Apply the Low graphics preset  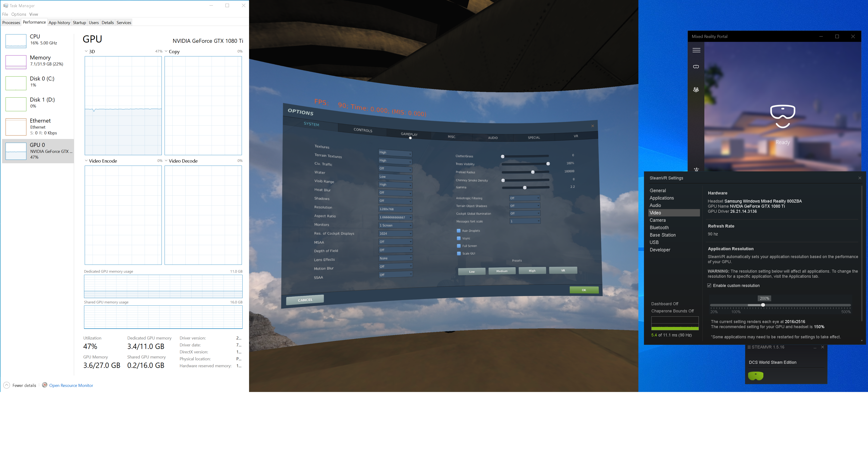coord(472,271)
